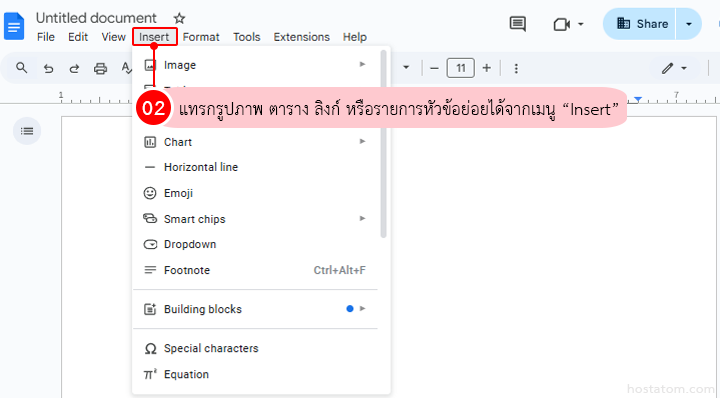Open the three-dot more options toolbar menu
This screenshot has height=398, width=720.
516,68
